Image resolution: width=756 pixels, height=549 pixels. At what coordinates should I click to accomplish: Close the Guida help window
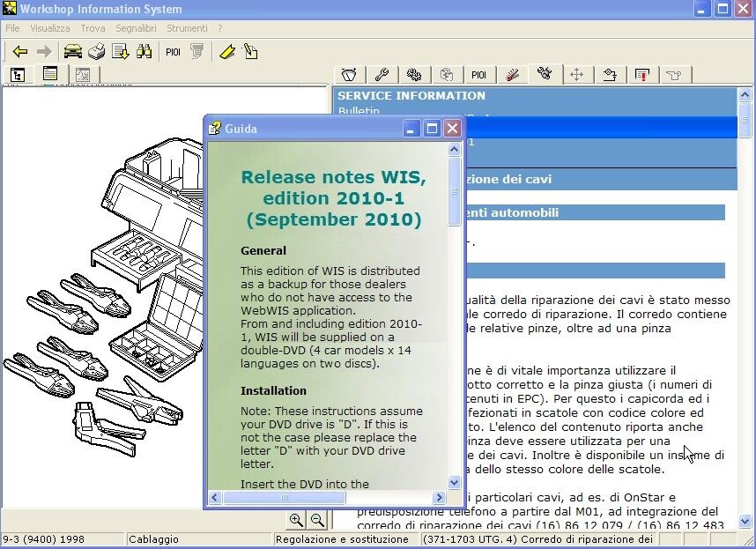(x=452, y=129)
